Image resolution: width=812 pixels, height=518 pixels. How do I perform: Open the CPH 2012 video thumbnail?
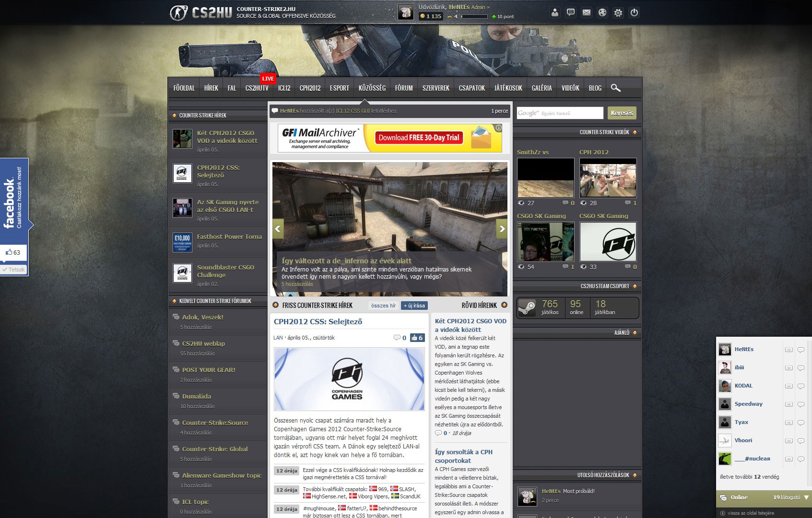(608, 177)
